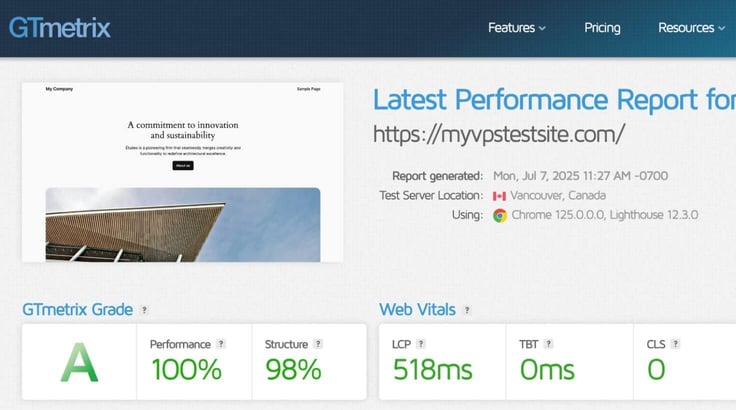Click Chrome 125.0.0.0, Lighthouse 12.3.0 text
This screenshot has height=410, width=736.
click(605, 215)
